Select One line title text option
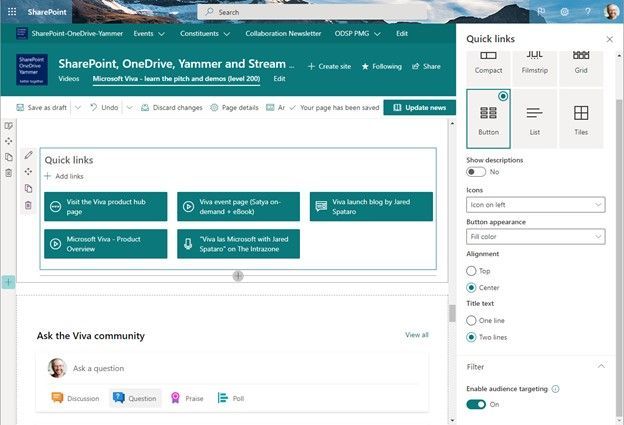Screen dimensions: 624x425 471,320
